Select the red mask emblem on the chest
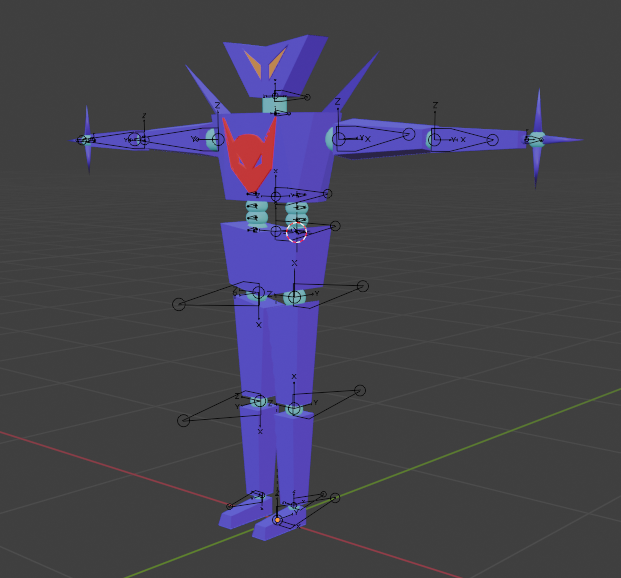The width and height of the screenshot is (621, 578). (x=250, y=156)
